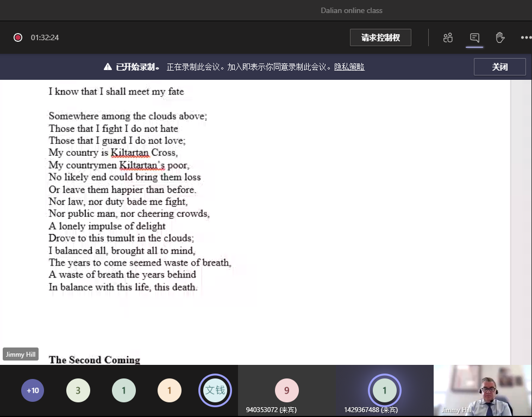Viewport: 532px width, 417px height.
Task: Click the Jimmy Hill presenter name tag
Action: coord(21,354)
